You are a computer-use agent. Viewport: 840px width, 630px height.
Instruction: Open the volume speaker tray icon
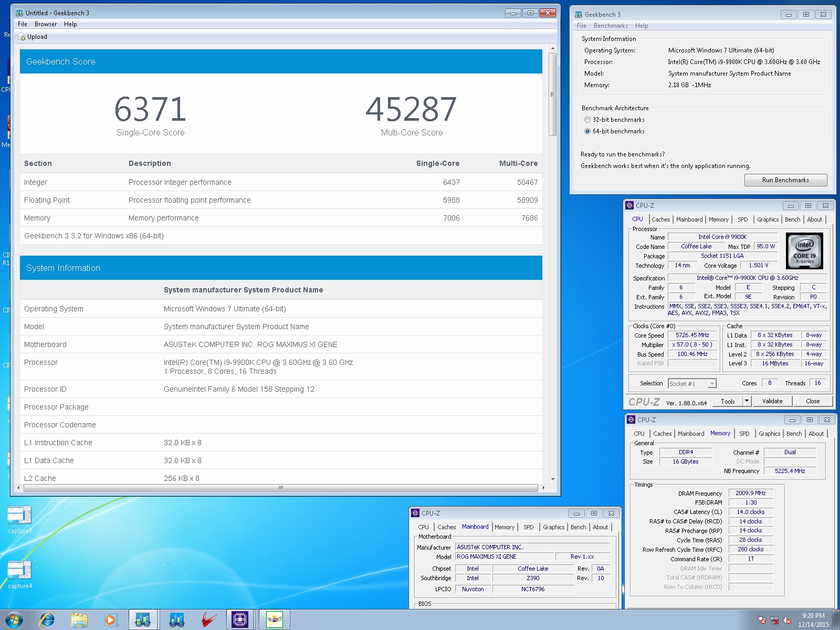[x=787, y=620]
